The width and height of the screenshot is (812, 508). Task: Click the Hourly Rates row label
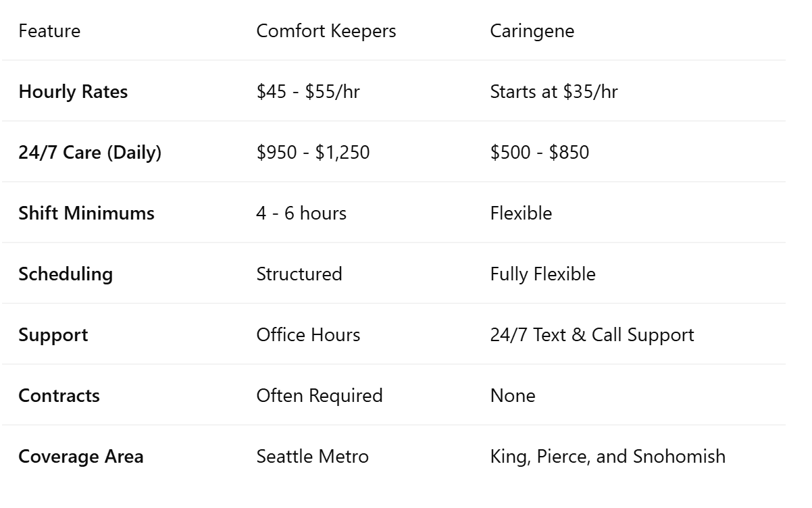click(x=73, y=92)
